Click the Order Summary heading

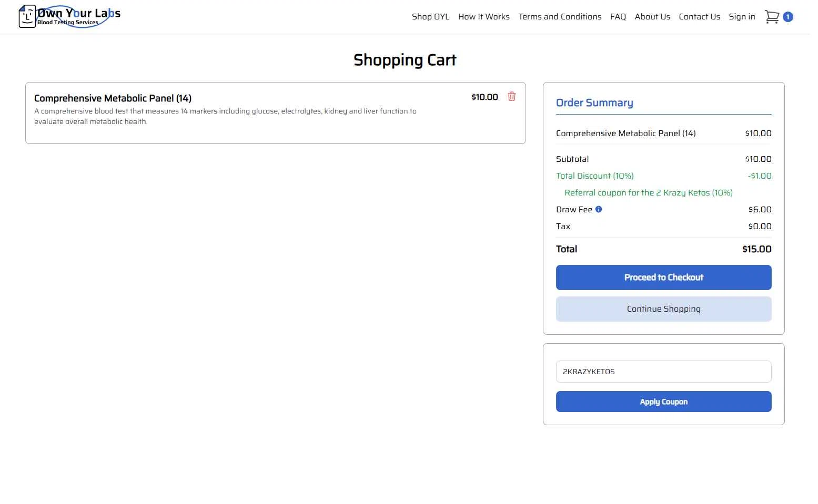[594, 102]
